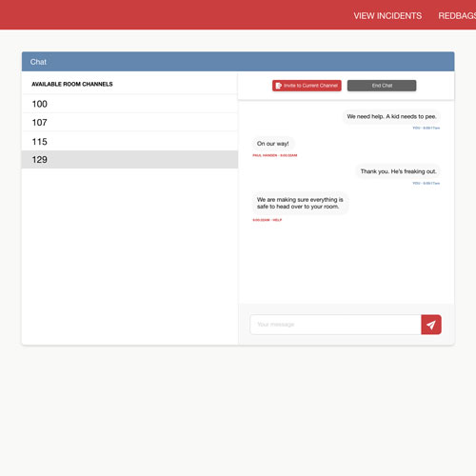The image size is (476, 476).
Task: Click the 'On our way!' message bubble
Action: coord(273,144)
